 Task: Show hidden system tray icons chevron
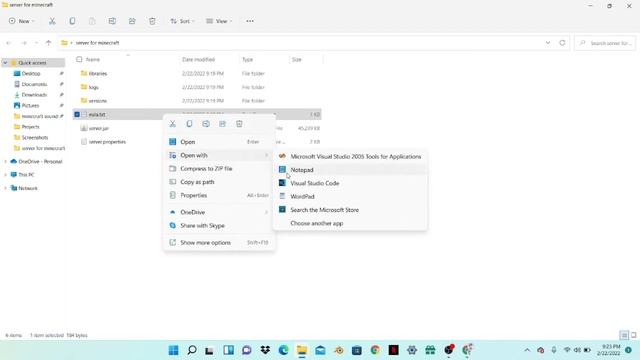coord(527,350)
